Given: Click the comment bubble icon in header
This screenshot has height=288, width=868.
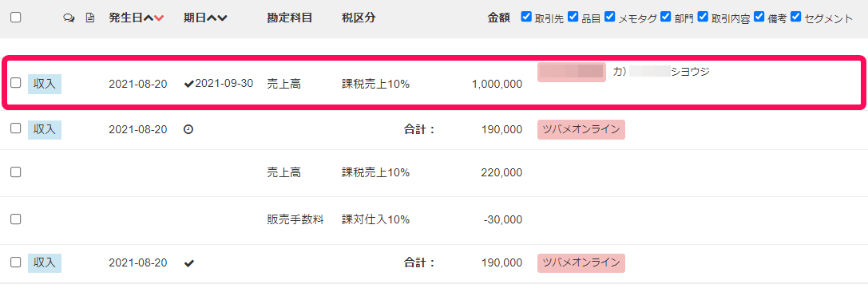Looking at the screenshot, I should pos(69,18).
